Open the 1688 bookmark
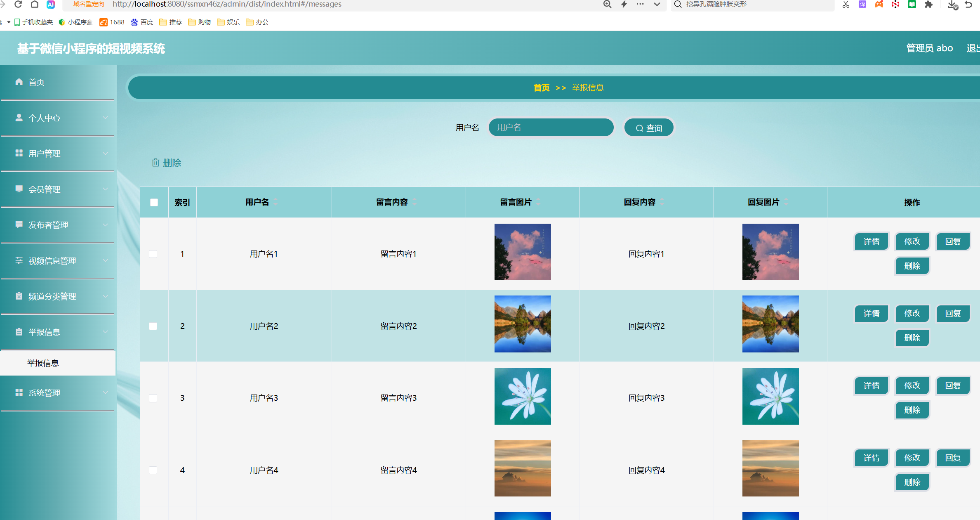This screenshot has width=980, height=520. click(112, 22)
